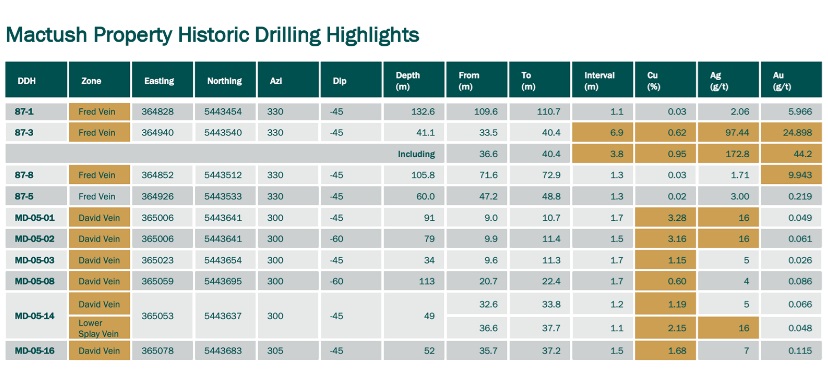
Task: Select the MD-05-16 row label
Action: [36, 351]
